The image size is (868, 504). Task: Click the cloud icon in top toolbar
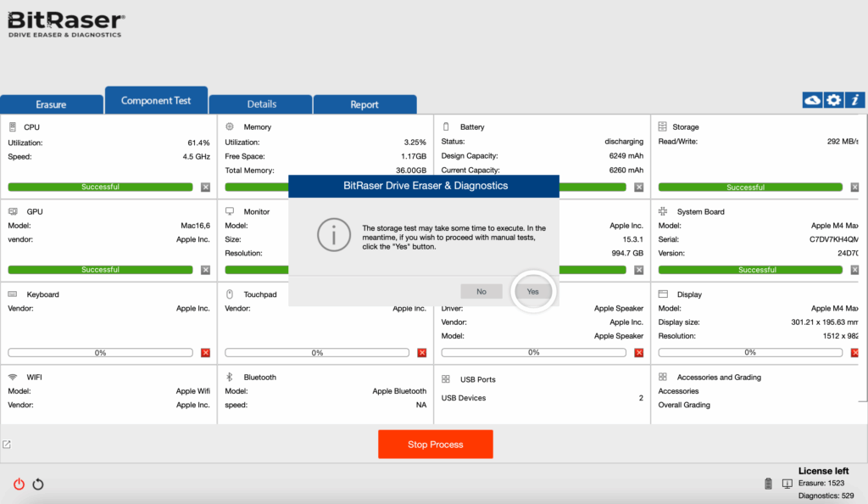coord(812,100)
